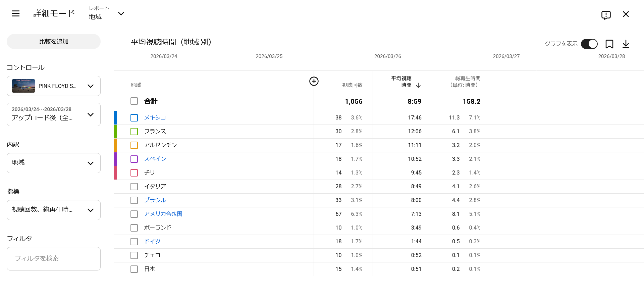Focus the フィルタを検索 input field
The height and width of the screenshot is (296, 644).
(54, 258)
